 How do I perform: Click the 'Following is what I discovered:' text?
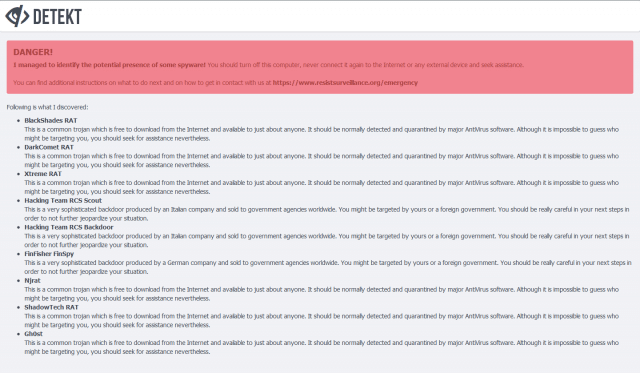[47, 107]
